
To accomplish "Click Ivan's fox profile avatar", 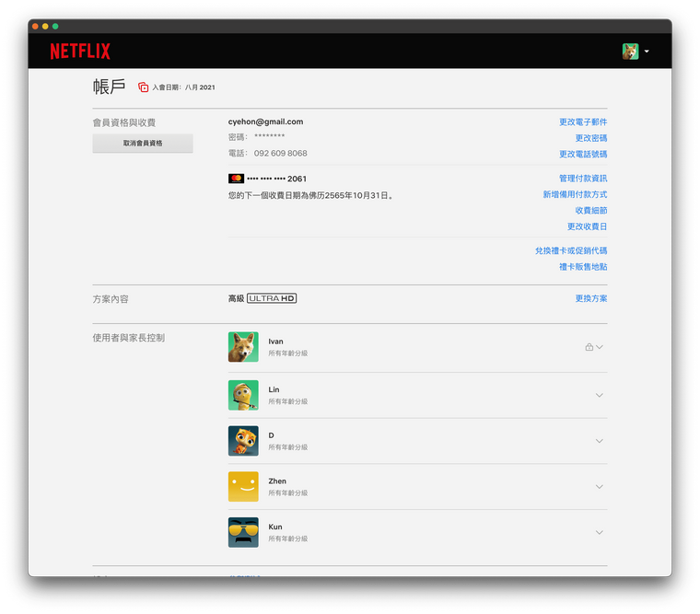I will (x=243, y=347).
